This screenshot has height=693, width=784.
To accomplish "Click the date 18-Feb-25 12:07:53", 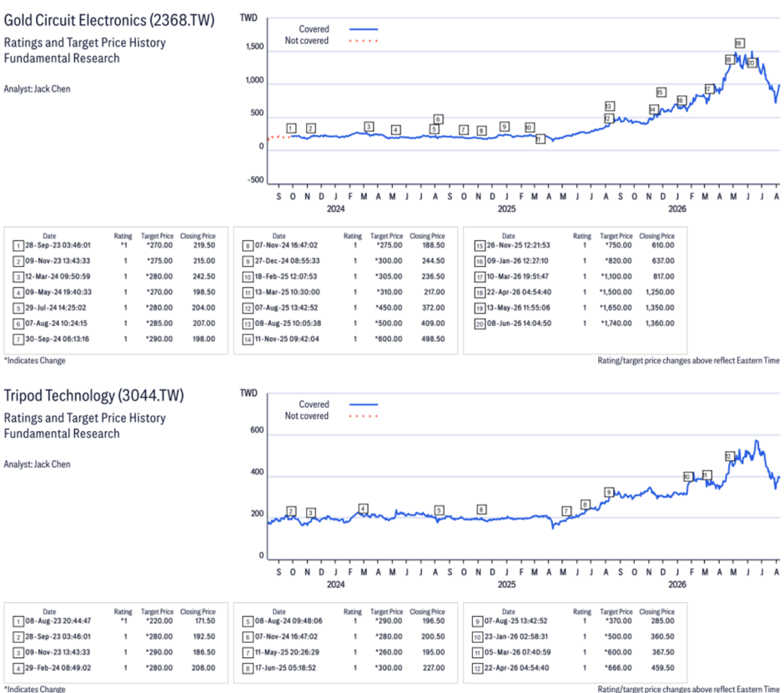I will (286, 277).
